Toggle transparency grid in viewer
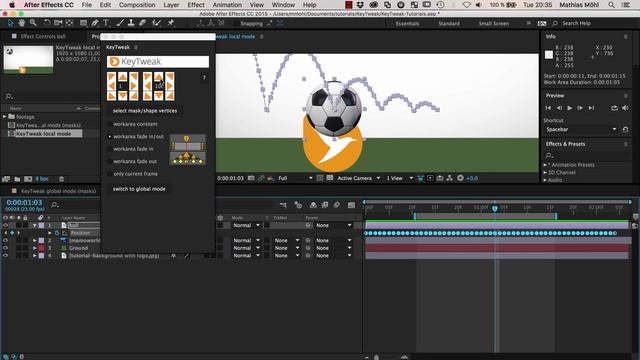The width and height of the screenshot is (640, 360). (330, 178)
